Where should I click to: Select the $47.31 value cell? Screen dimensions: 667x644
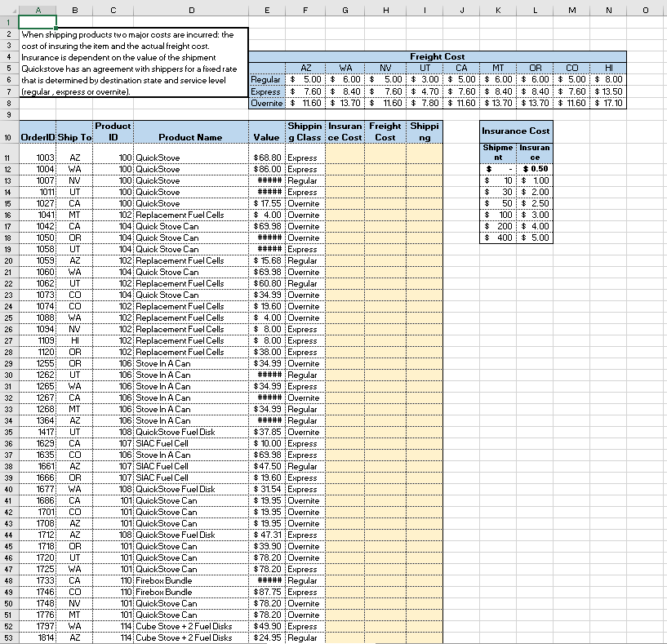coord(267,535)
